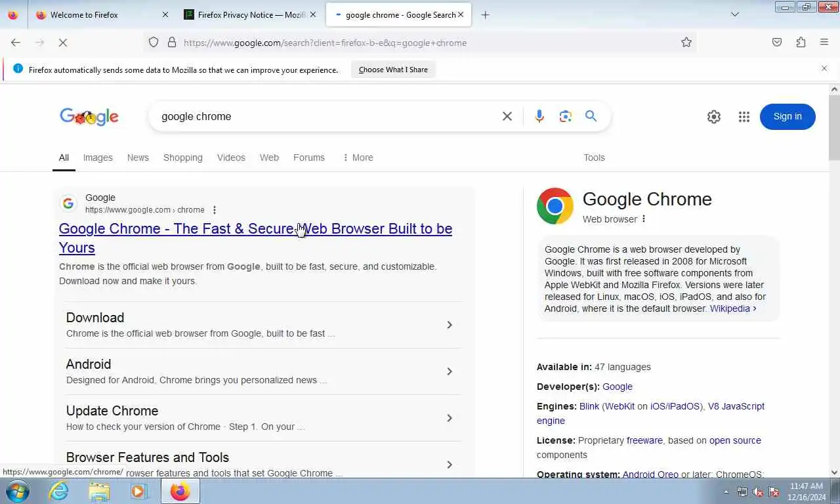
Task: Open the freeware license link
Action: (644, 440)
